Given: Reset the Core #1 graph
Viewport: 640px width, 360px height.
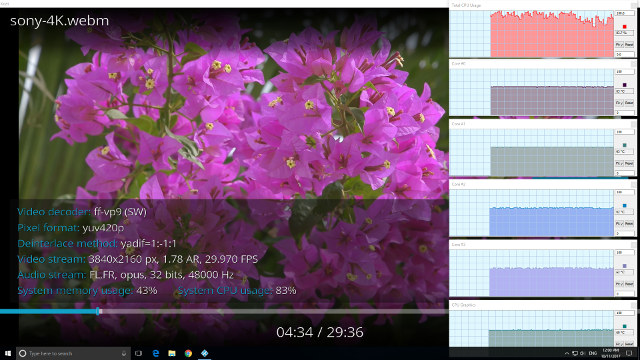Looking at the screenshot, I should tap(629, 163).
